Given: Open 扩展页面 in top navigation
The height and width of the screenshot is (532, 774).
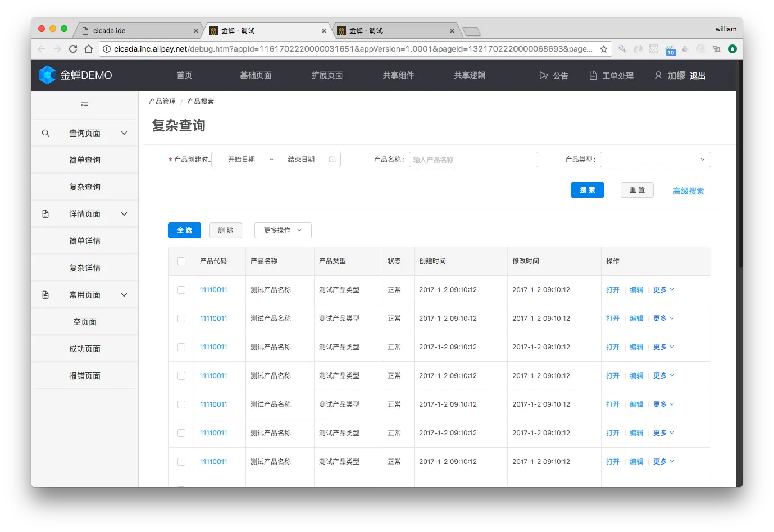Looking at the screenshot, I should click(327, 75).
